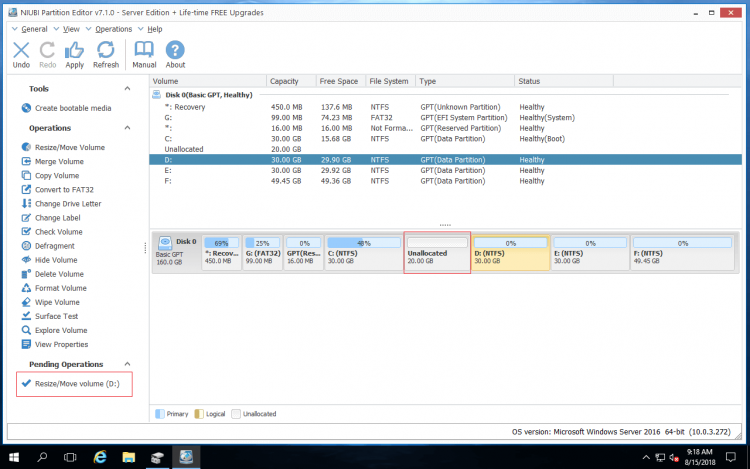Viewport: 750px width, 469px height.
Task: Open the General menu
Action: point(37,29)
